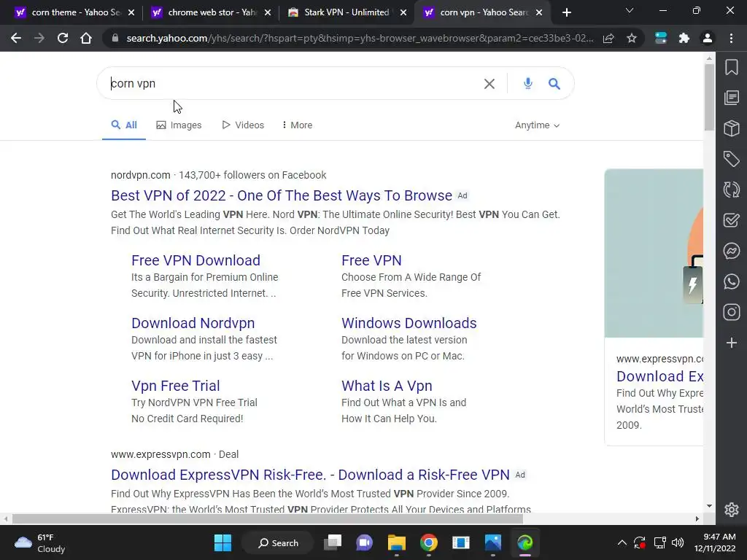This screenshot has height=560, width=747.
Task: Open File Explorer from the taskbar
Action: tap(396, 542)
